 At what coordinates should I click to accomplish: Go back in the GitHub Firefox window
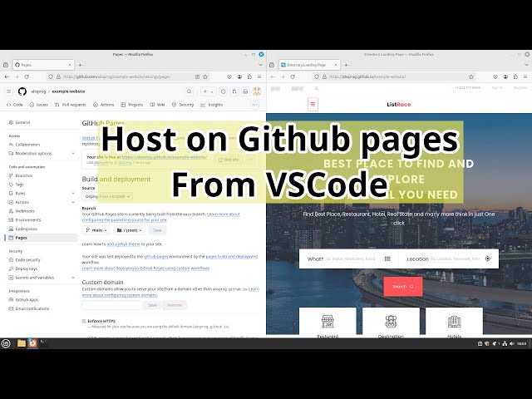tap(7, 77)
